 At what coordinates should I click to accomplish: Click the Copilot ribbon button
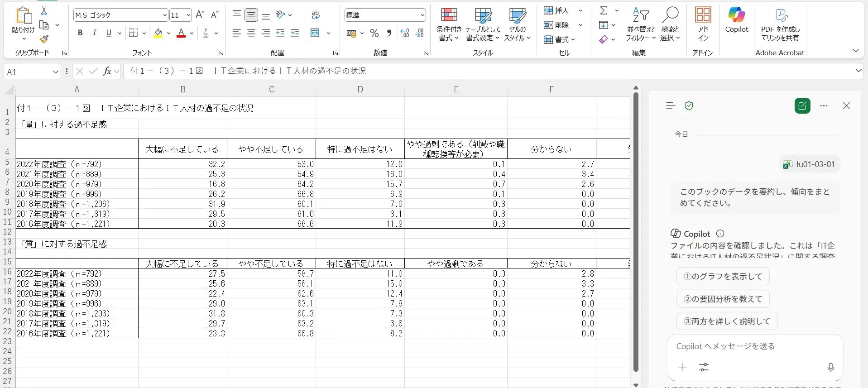point(737,21)
